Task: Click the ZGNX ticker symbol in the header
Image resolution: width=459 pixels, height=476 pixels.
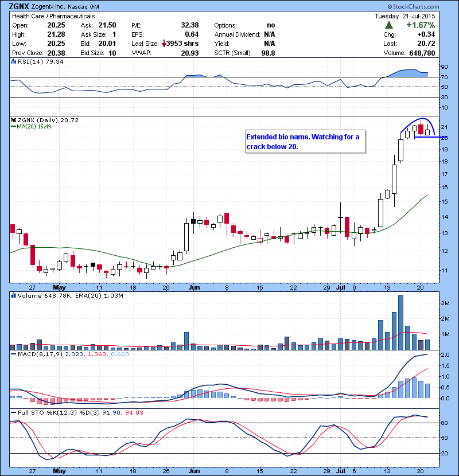Action: [x=19, y=6]
